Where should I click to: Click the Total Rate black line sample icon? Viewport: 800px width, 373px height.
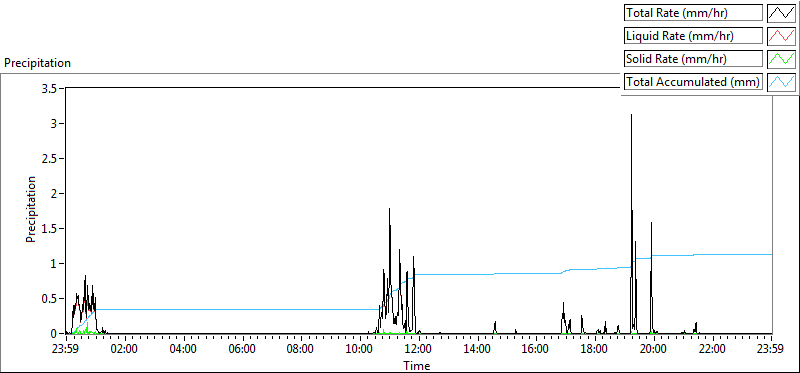click(781, 13)
